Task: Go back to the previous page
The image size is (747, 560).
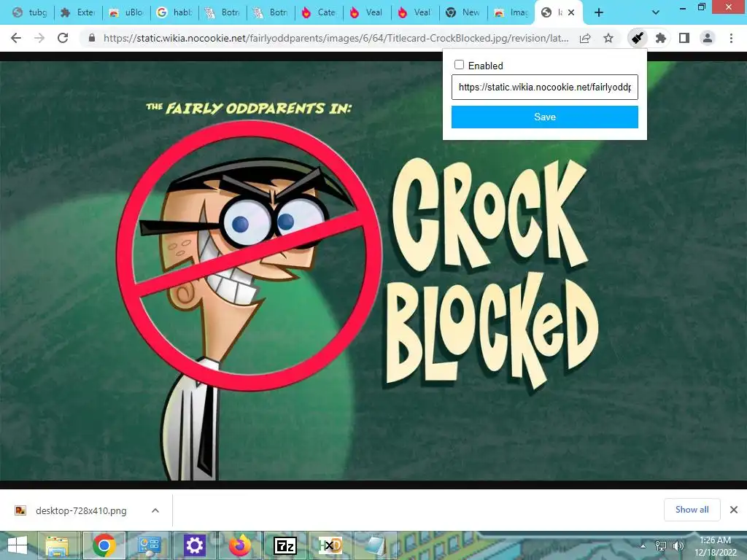Action: [x=16, y=38]
